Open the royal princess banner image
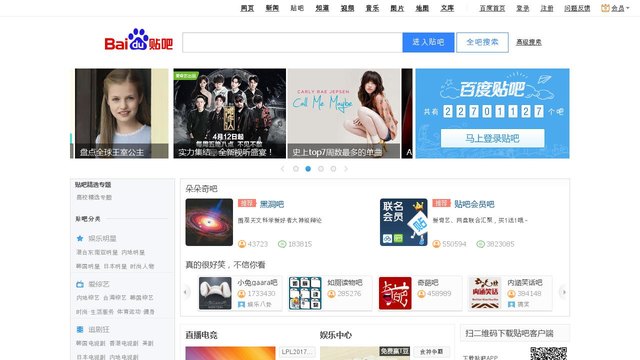The image size is (640, 360). [122, 113]
